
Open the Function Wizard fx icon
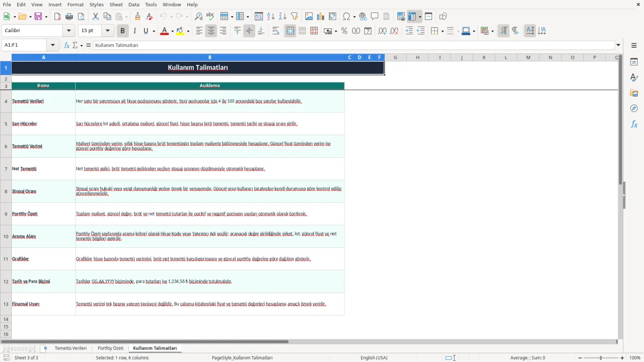click(x=67, y=46)
